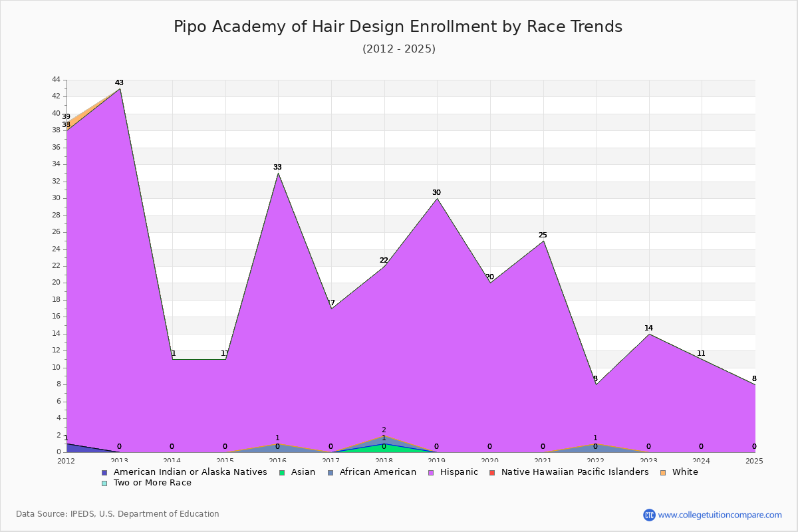Click the 17 data label at 2017
Screen dimensions: 798x532
(x=331, y=303)
